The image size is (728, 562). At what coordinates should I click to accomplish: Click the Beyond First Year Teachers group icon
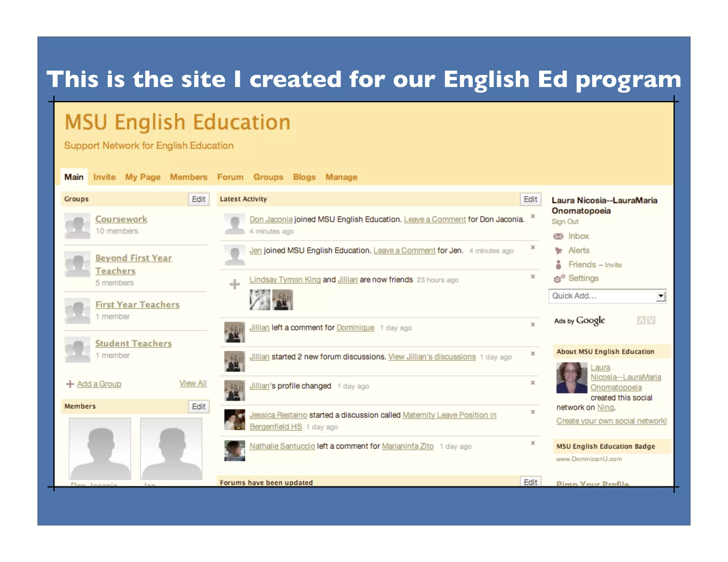pos(77,264)
